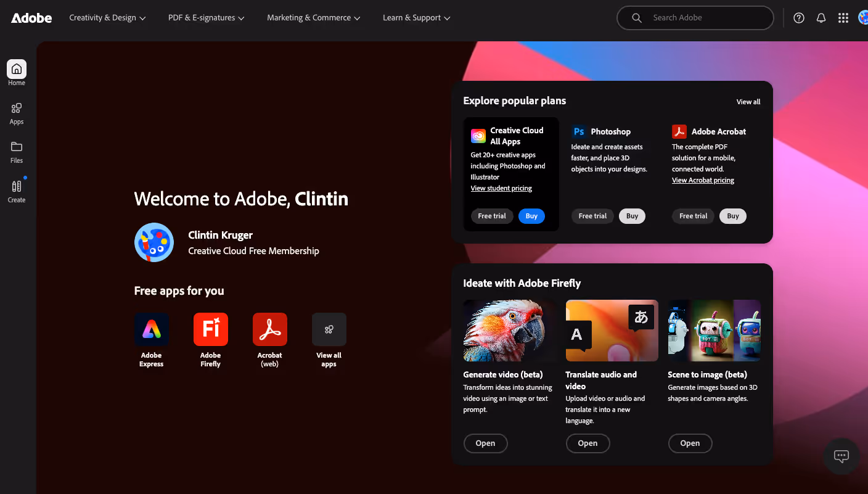
Task: Open the chat support bubble
Action: 841,456
